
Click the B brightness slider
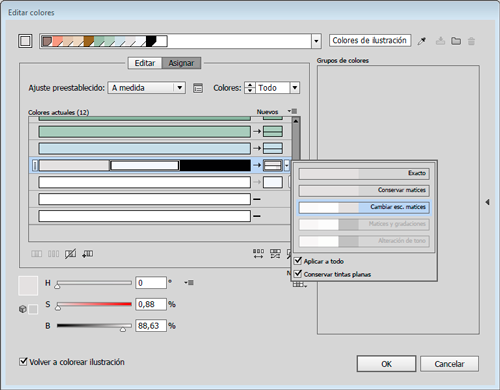(94, 326)
